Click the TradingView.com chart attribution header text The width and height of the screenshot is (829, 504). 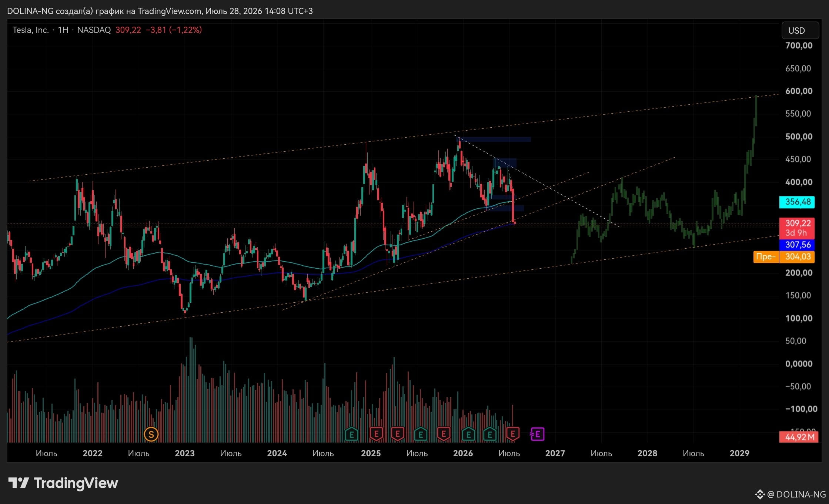(x=160, y=11)
